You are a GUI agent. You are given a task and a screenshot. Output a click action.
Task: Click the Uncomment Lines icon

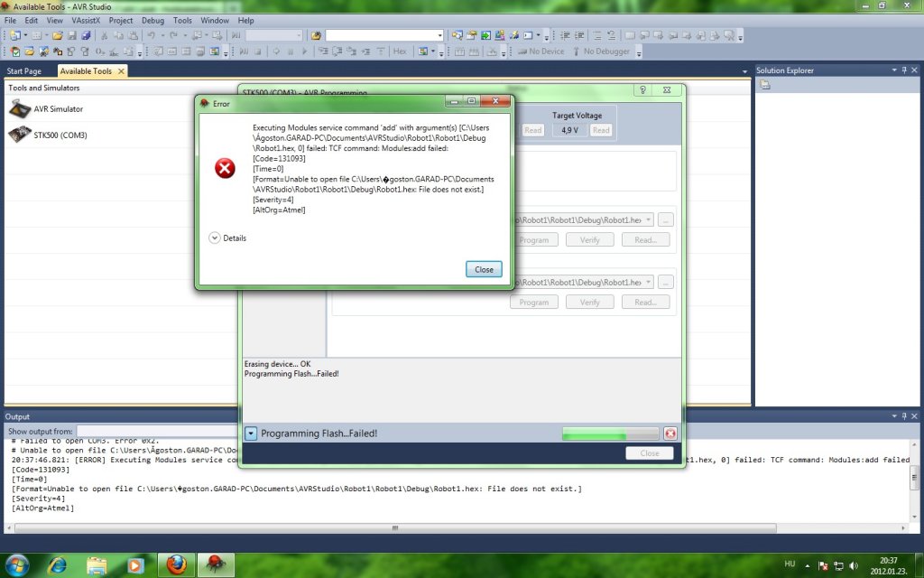click(x=612, y=35)
